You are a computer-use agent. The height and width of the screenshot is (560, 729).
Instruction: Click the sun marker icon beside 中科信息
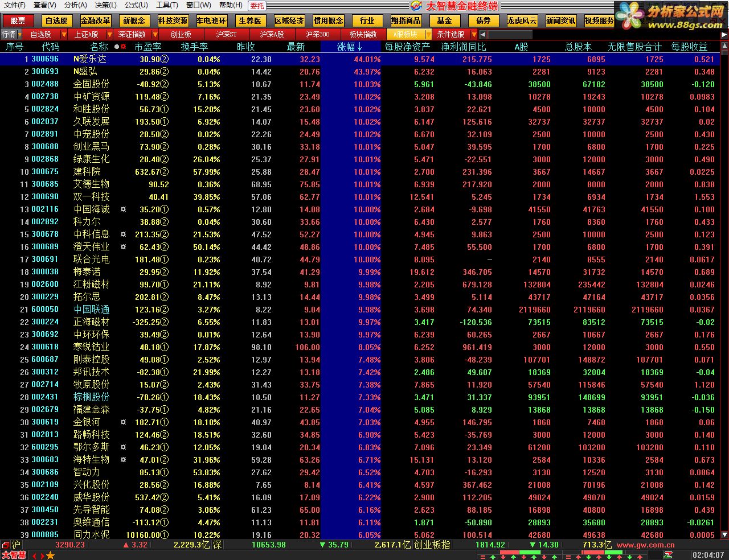123,234
